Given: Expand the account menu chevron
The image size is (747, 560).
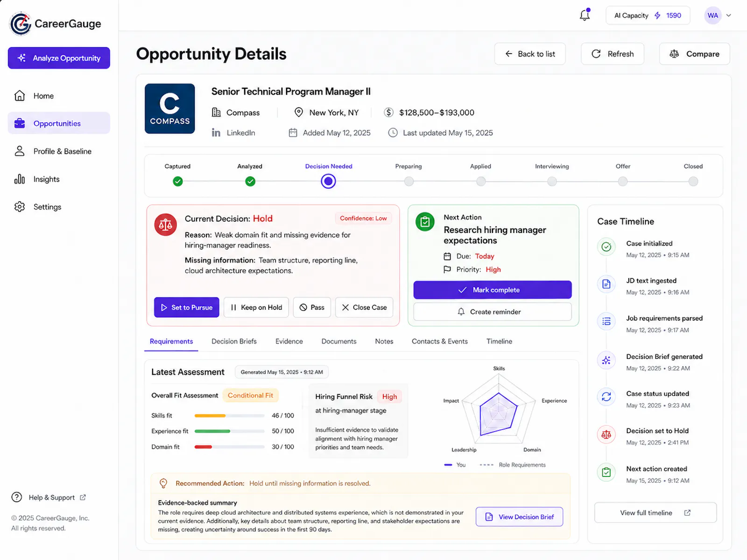Looking at the screenshot, I should 729,15.
